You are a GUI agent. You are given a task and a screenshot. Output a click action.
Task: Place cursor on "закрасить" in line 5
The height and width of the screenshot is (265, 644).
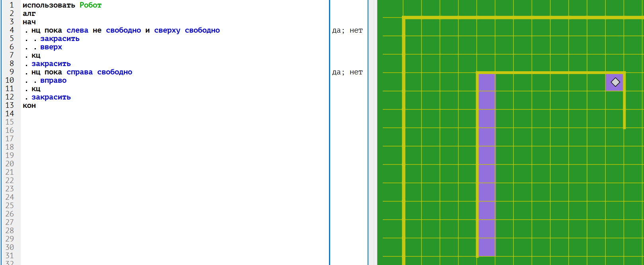60,39
